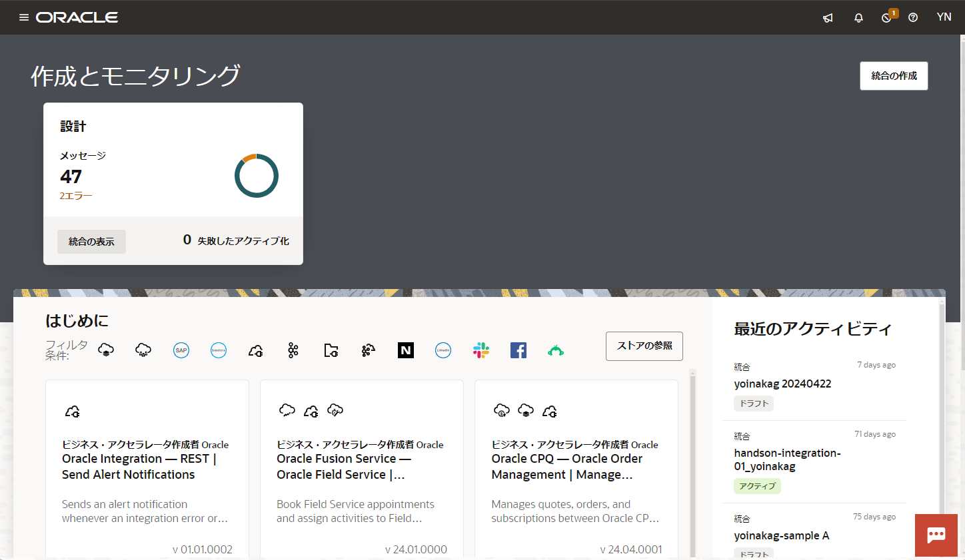Open the hamburger navigation menu
The width and height of the screenshot is (965, 560).
[24, 17]
